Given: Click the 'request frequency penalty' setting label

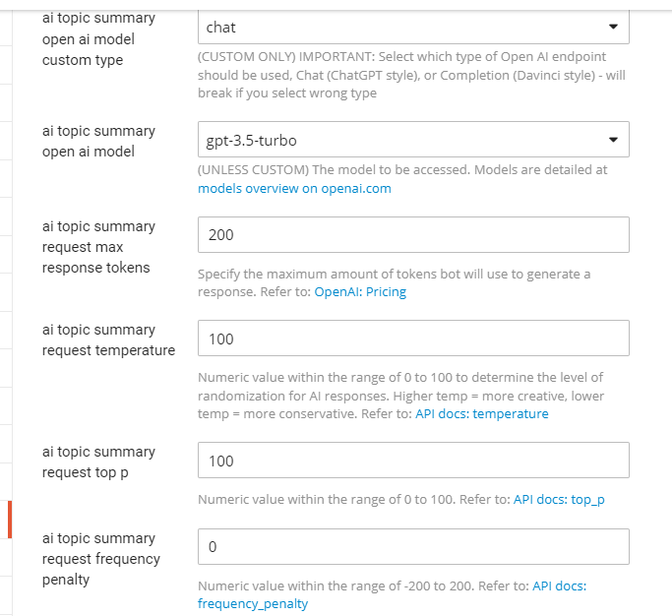Looking at the screenshot, I should (x=100, y=559).
